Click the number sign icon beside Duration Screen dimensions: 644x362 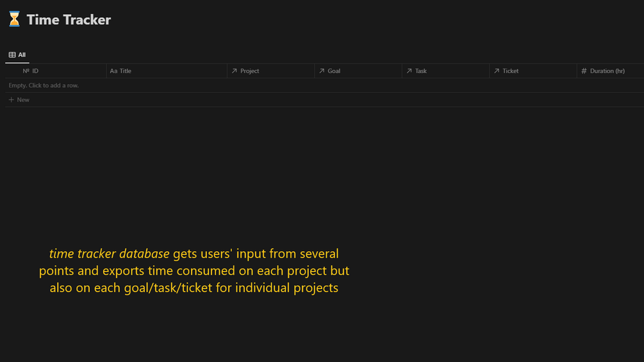[584, 71]
